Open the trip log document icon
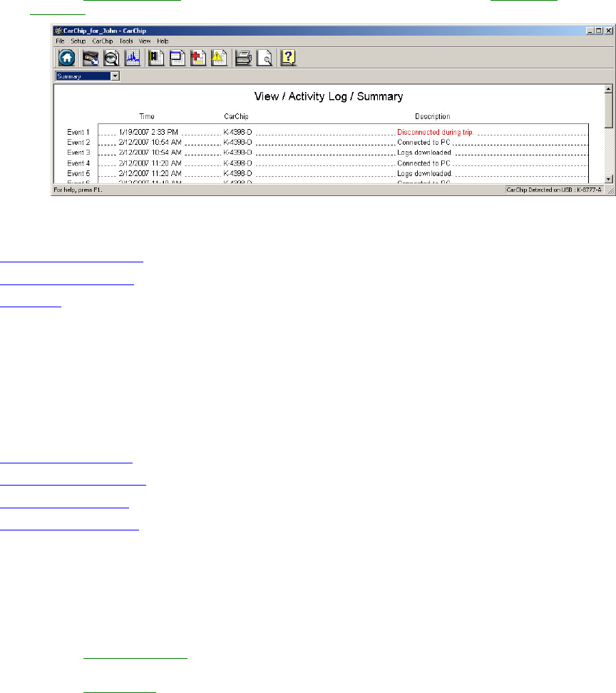 [156, 58]
